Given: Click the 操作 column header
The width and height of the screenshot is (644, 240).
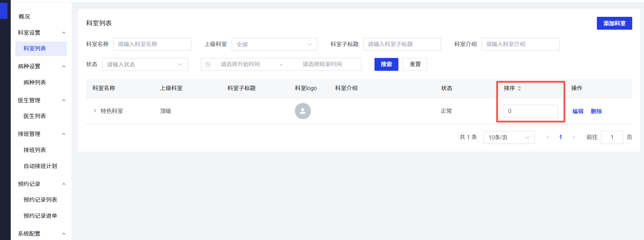Looking at the screenshot, I should (577, 88).
